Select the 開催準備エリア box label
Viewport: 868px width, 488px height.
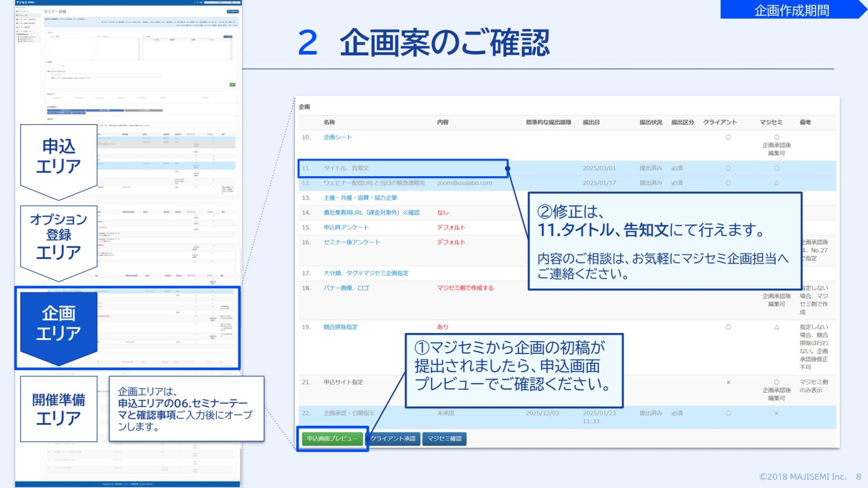pyautogui.click(x=59, y=409)
